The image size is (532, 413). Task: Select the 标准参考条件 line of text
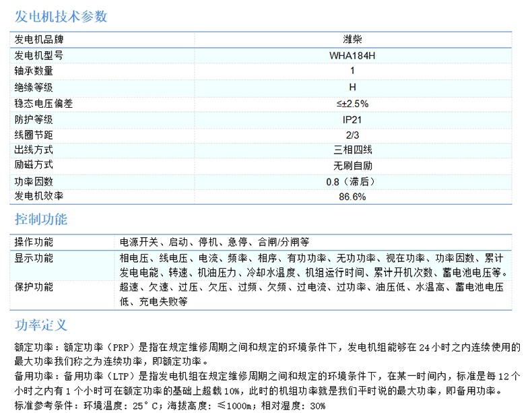click(170, 406)
